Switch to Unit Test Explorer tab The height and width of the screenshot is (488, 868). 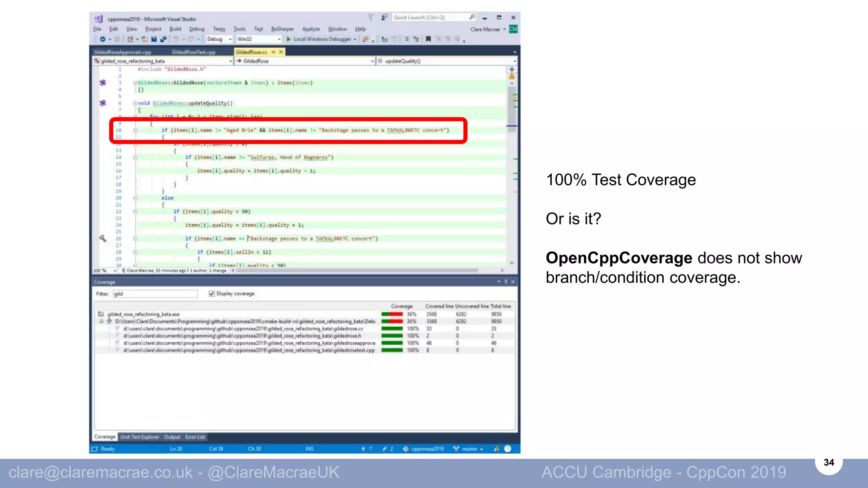(139, 437)
